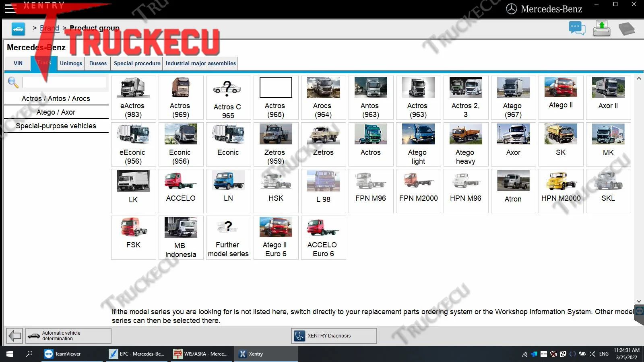Select the LK box truck tile
Image resolution: width=644 pixels, height=362 pixels.
coord(133,191)
